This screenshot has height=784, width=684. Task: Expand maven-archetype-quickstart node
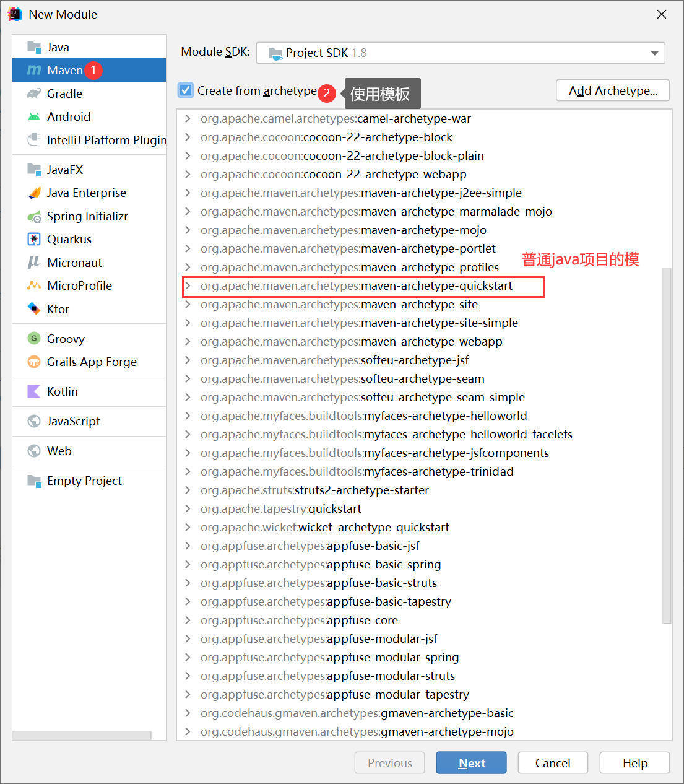188,285
